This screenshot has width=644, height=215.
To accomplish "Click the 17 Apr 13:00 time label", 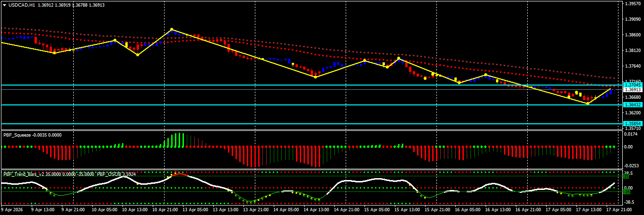I will point(588,209).
